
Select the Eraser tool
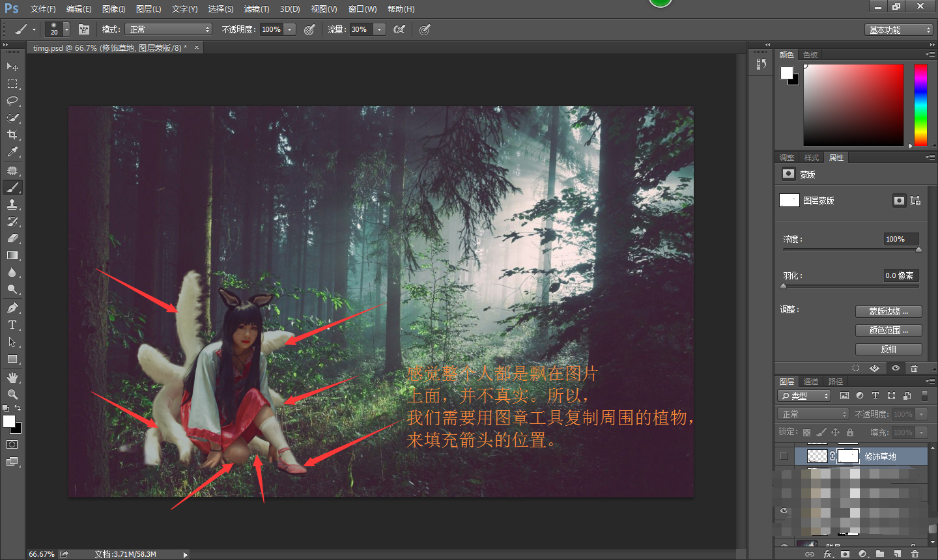[12, 238]
